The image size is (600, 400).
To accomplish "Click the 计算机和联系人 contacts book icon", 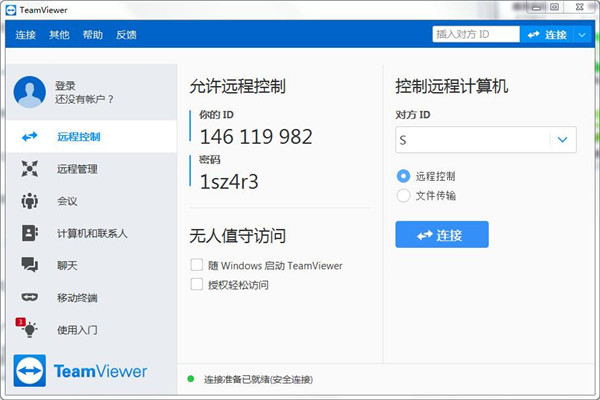I will click(x=29, y=233).
